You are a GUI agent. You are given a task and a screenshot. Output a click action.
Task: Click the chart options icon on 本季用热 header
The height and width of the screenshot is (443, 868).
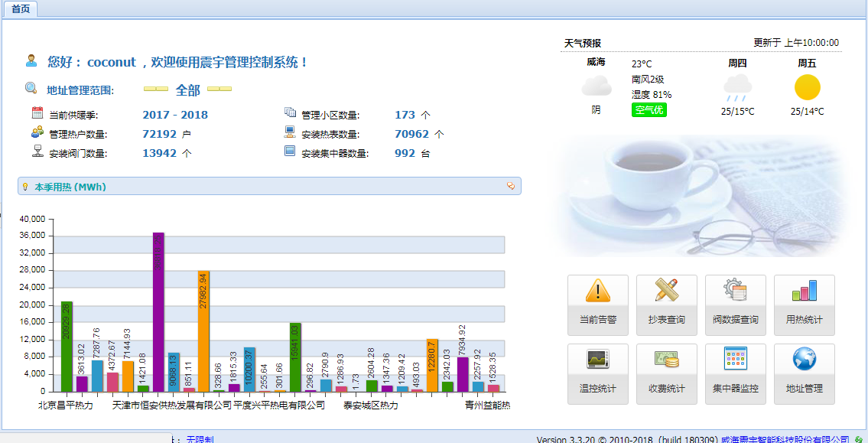coord(512,186)
